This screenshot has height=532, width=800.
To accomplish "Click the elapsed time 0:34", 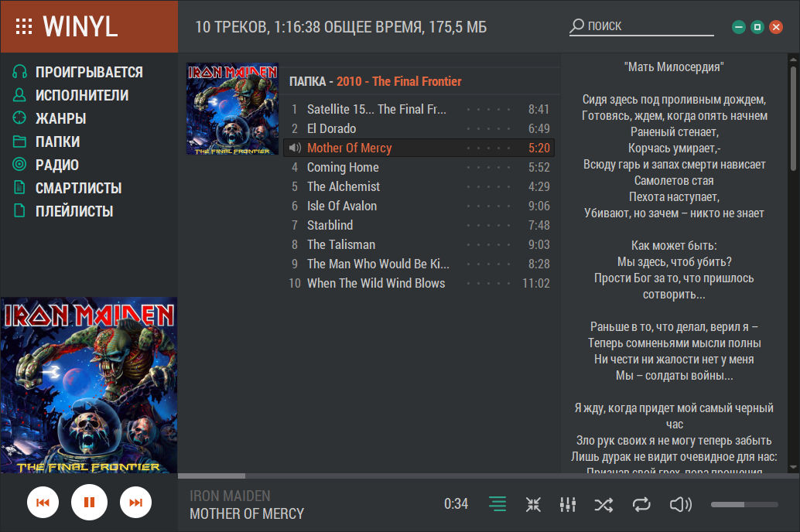I will pyautogui.click(x=456, y=504).
